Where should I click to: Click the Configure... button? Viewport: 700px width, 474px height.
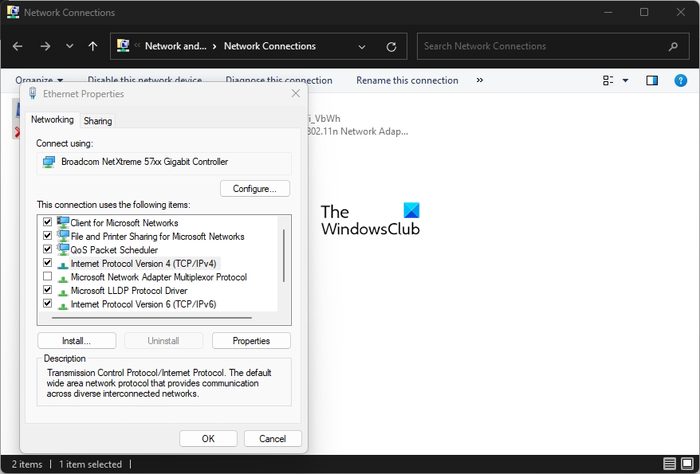[255, 189]
